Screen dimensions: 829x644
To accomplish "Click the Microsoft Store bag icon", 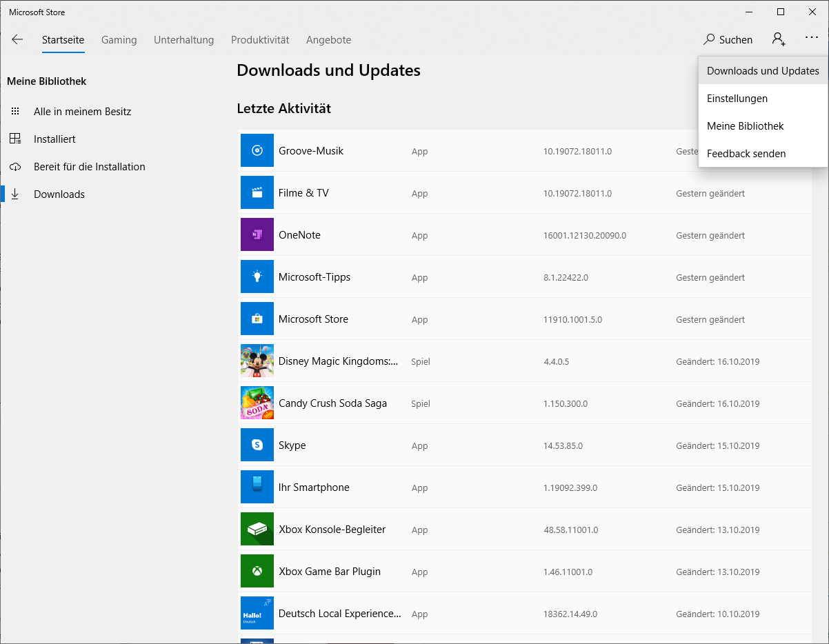I will [257, 319].
